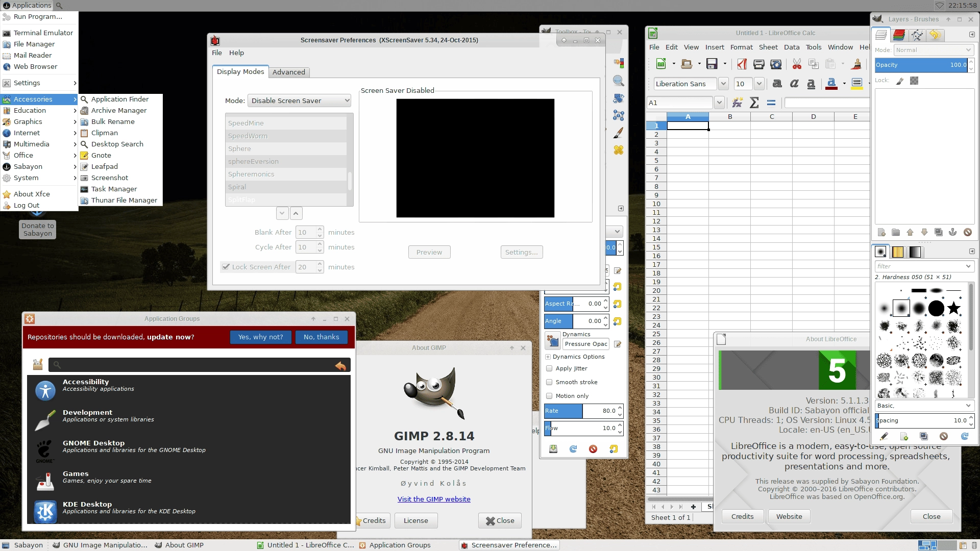Open the Function Wizard in Calc
Screen dimensions: 980x551
point(737,103)
